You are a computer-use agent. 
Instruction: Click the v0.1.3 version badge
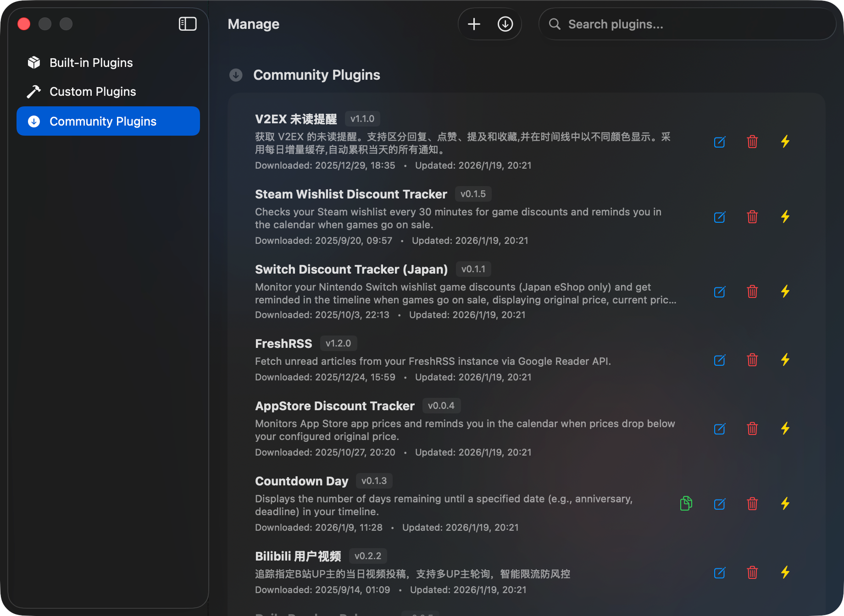pos(374,481)
